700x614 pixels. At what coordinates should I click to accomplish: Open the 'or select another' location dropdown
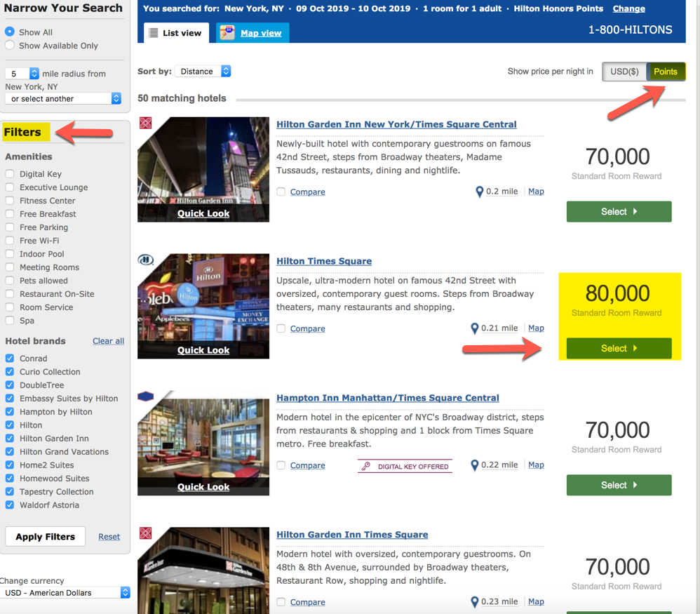pos(63,98)
